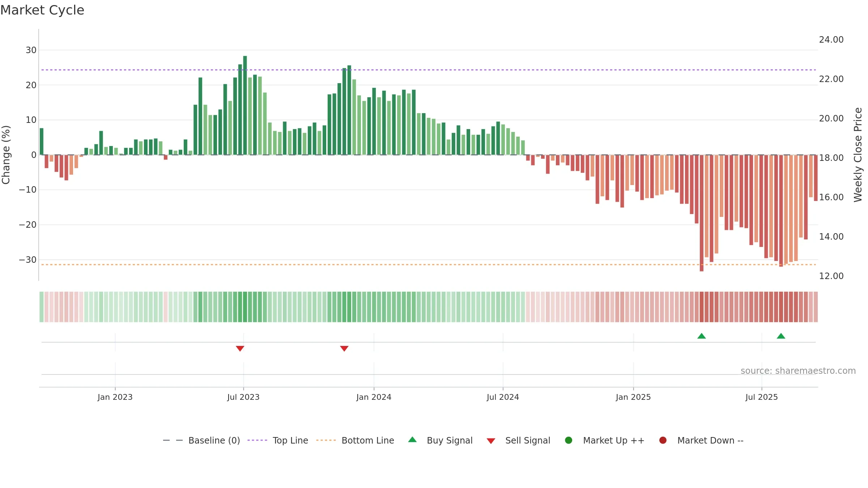Click the first green bar at chart start
The height and width of the screenshot is (488, 868).
click(42, 142)
